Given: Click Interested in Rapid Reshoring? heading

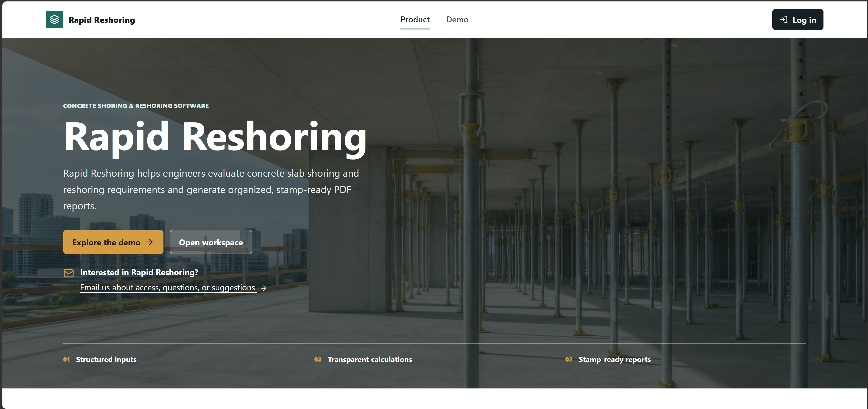Looking at the screenshot, I should (139, 272).
